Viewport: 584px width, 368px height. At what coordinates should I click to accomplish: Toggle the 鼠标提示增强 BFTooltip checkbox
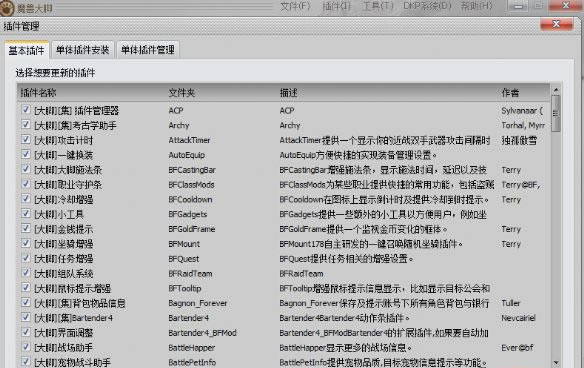[25, 288]
